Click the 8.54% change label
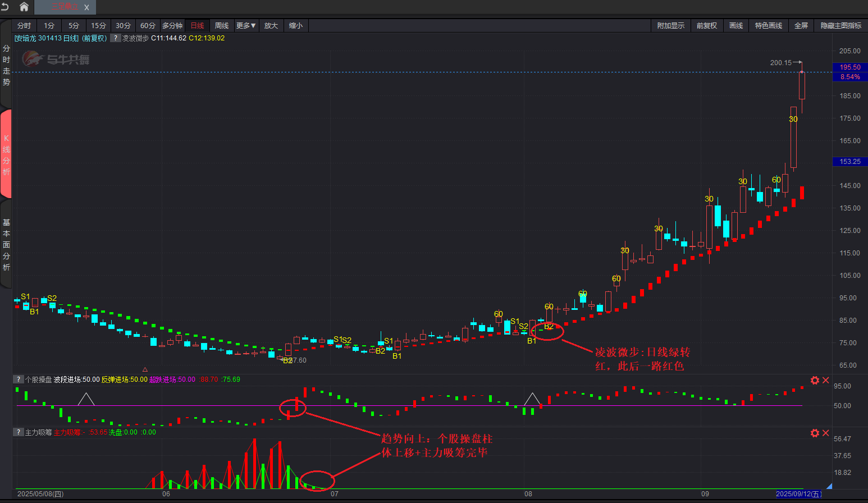 click(x=850, y=77)
